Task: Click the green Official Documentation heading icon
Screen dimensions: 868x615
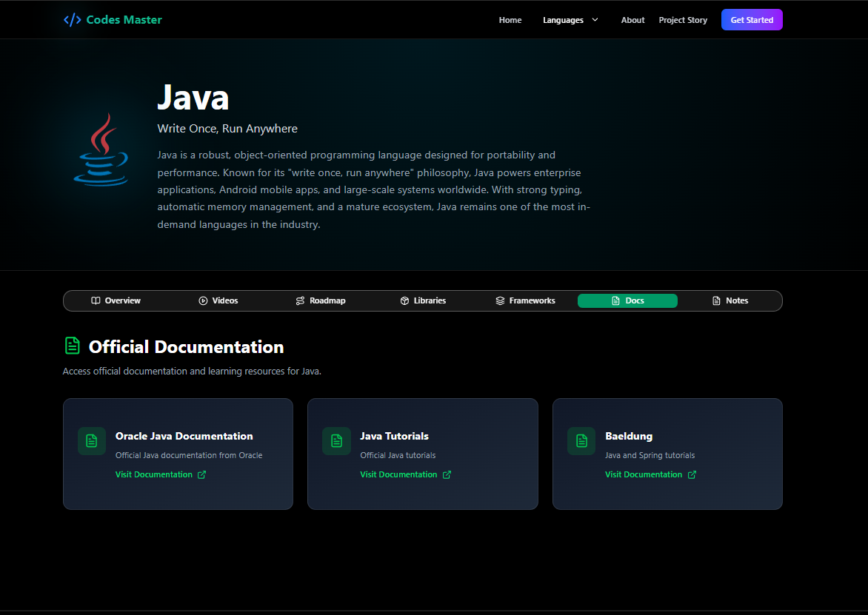Action: (x=73, y=346)
